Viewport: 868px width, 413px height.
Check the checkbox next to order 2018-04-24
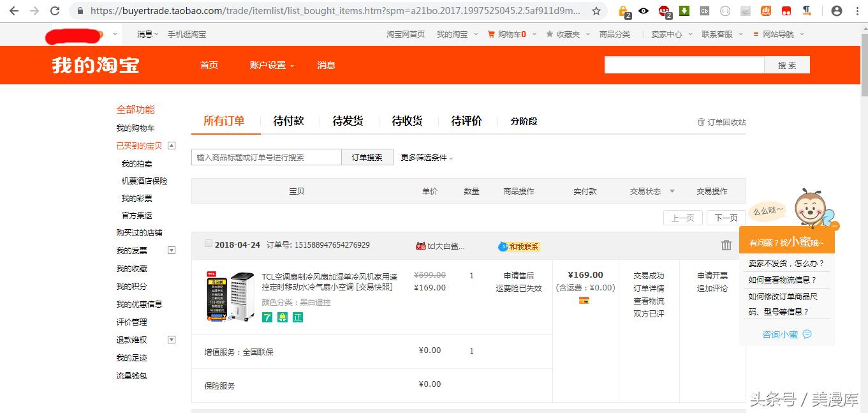coord(209,243)
